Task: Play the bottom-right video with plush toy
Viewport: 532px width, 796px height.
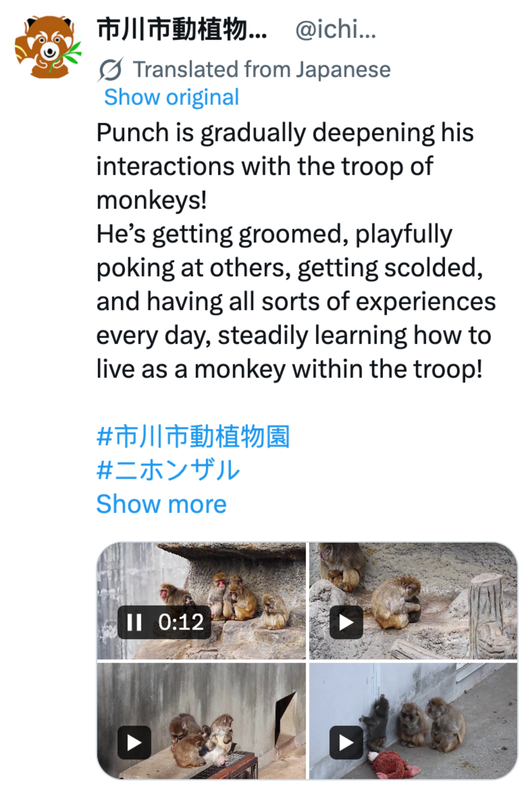Action: pyautogui.click(x=346, y=743)
